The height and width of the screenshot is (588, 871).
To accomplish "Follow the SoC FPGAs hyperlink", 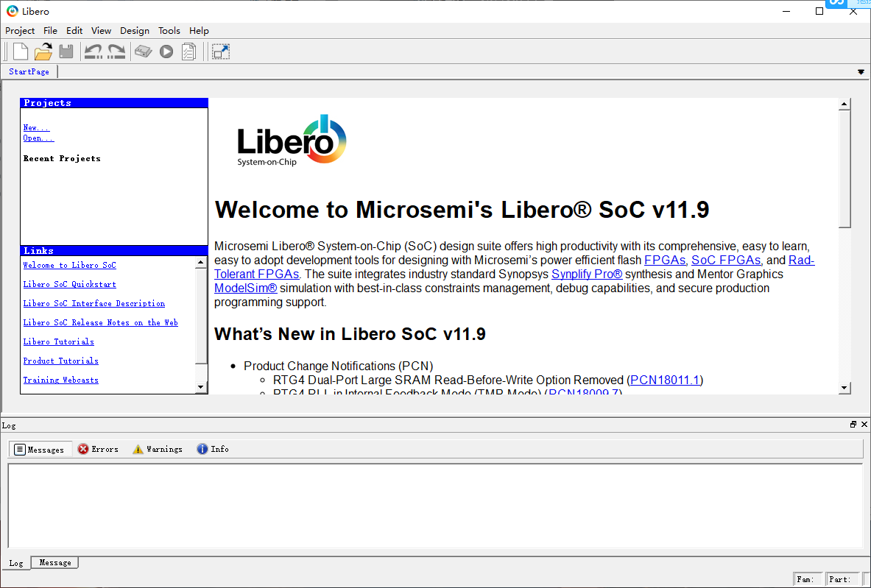I will (725, 261).
